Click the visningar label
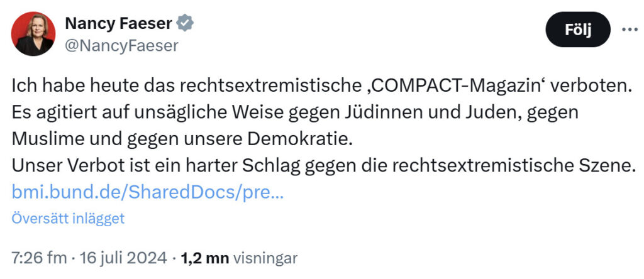Screen dimensions: 644x279 (265, 258)
